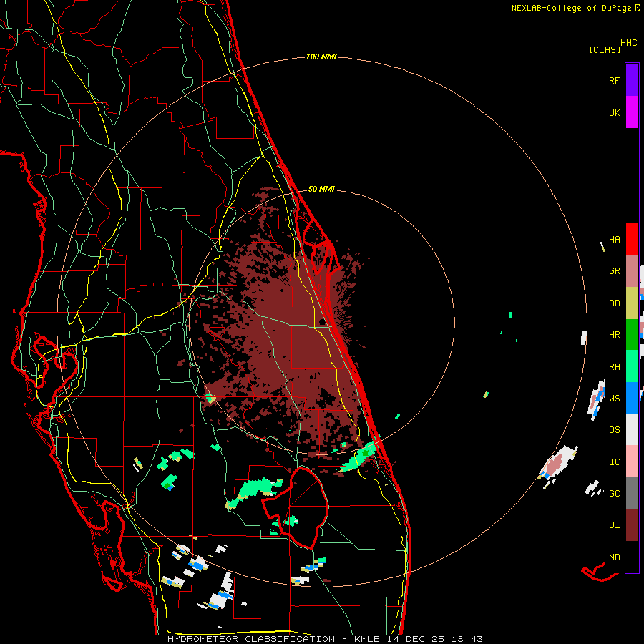Click the '100 NMI' range ring label
644x644 pixels.
tap(321, 57)
